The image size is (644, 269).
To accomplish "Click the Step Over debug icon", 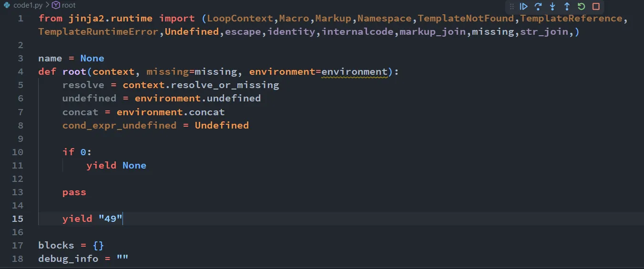I will coord(538,7).
